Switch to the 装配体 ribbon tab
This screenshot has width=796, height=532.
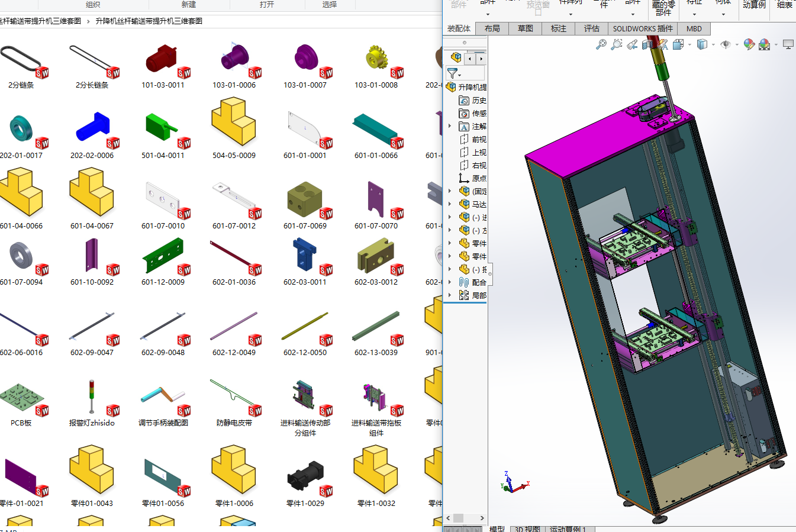[x=459, y=28]
